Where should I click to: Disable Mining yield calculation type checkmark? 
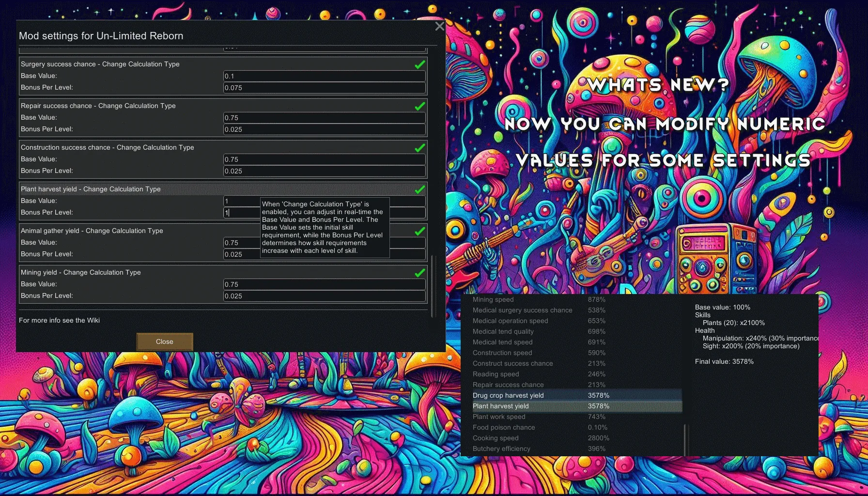click(x=419, y=273)
